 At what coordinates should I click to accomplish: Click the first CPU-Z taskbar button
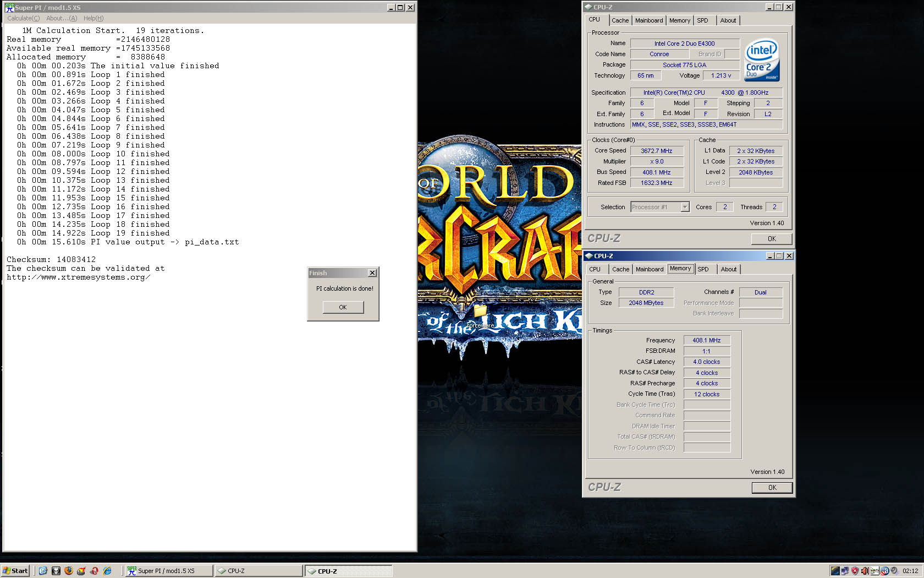click(x=258, y=571)
